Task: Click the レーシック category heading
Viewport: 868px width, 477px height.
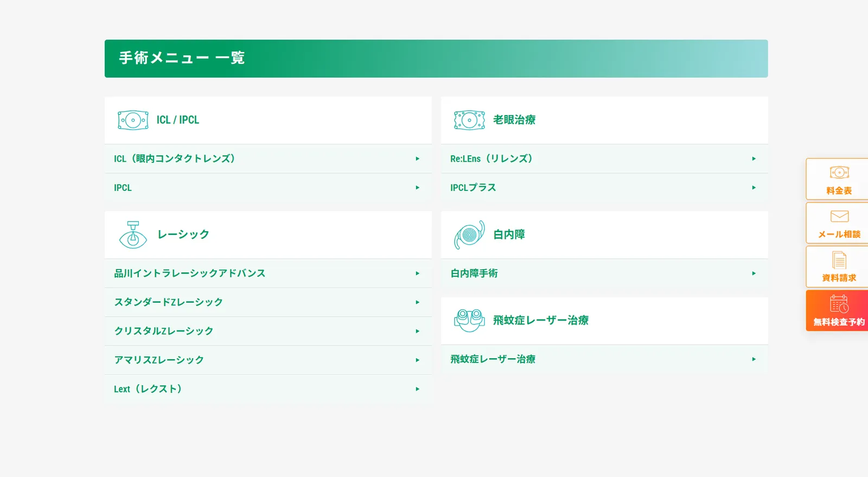Action: pos(183,234)
